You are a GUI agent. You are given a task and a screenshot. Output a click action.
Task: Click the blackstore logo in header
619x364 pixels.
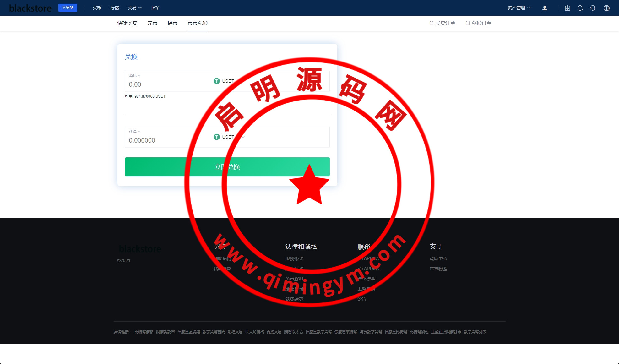click(30, 8)
